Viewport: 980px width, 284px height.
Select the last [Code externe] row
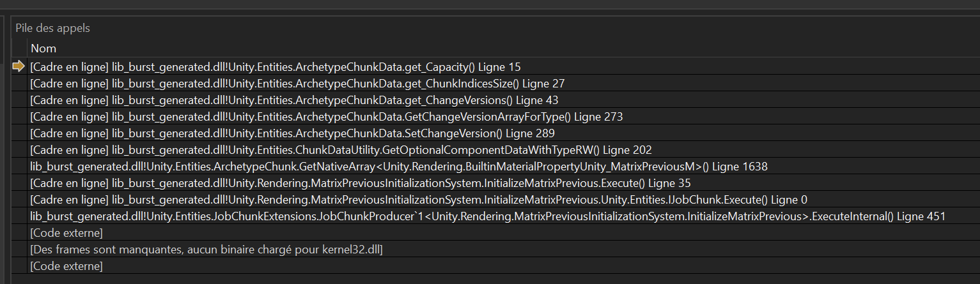click(66, 266)
